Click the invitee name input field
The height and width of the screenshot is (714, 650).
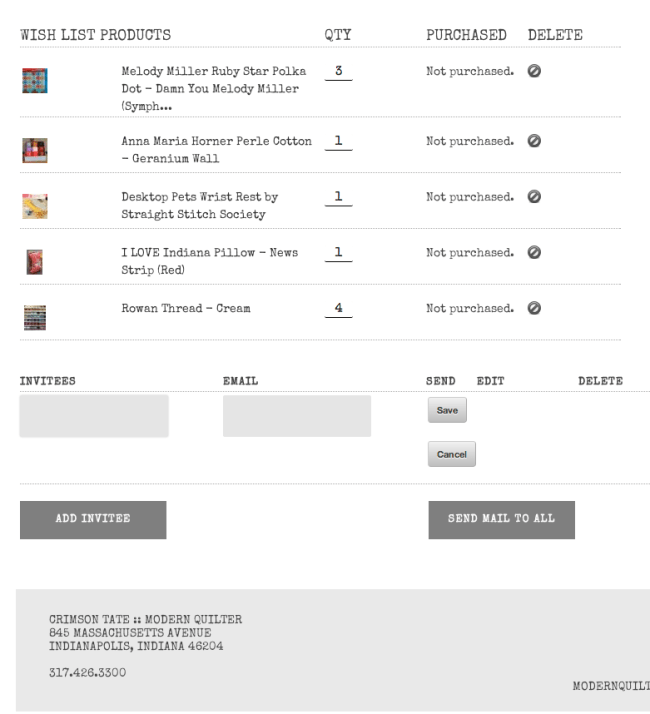(94, 416)
